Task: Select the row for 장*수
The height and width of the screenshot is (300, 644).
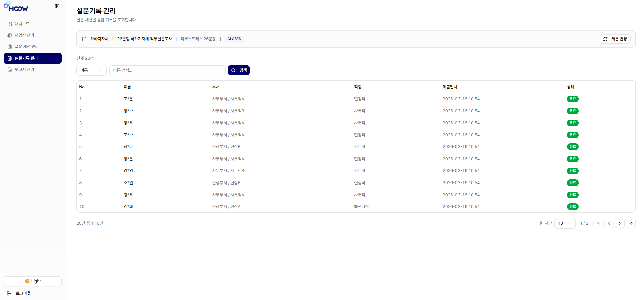Action: tap(356, 111)
